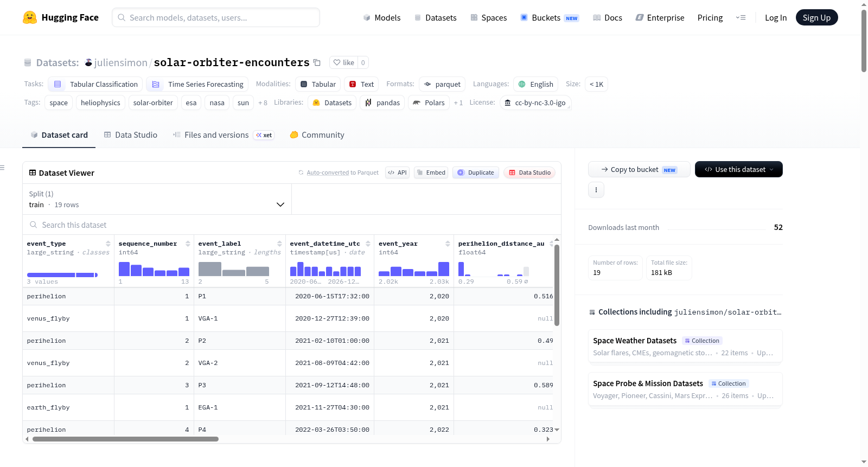Focus the global search models field
Viewport: 868px width, 467px height.
coord(216,17)
